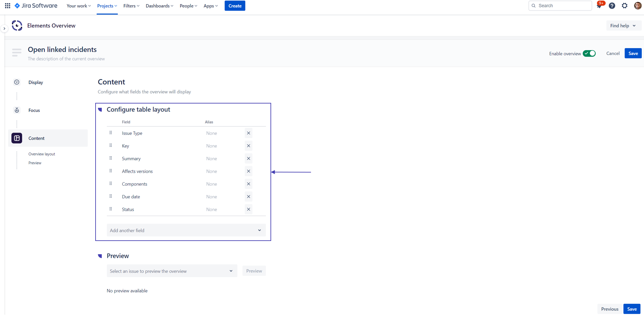The width and height of the screenshot is (644, 316).
Task: Expand the Add another field dropdown
Action: coord(186,231)
